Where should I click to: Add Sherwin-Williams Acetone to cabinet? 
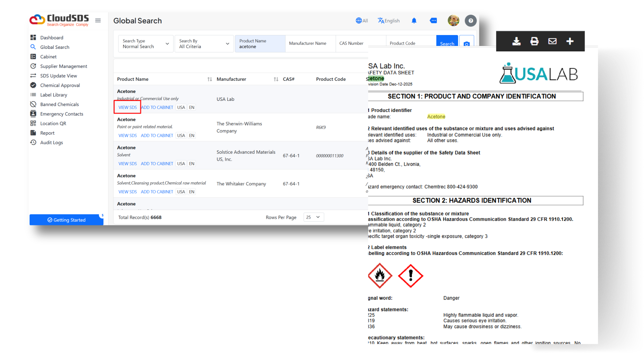157,135
